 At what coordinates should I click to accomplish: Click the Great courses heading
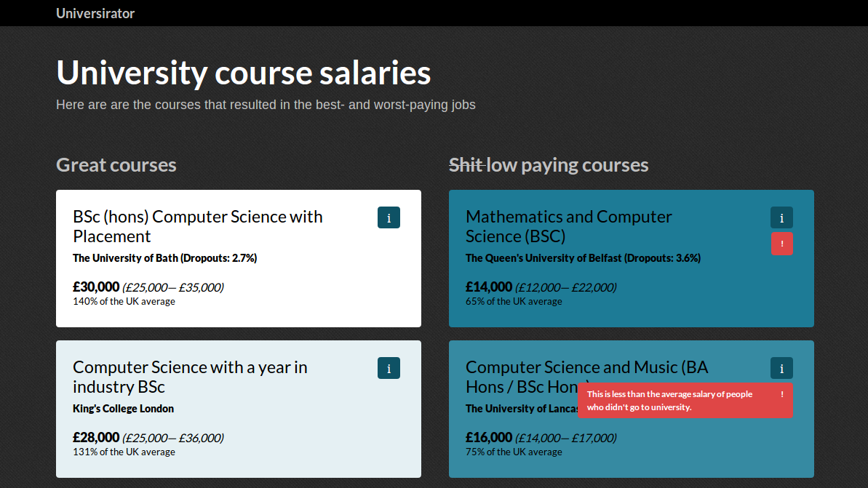coord(116,165)
